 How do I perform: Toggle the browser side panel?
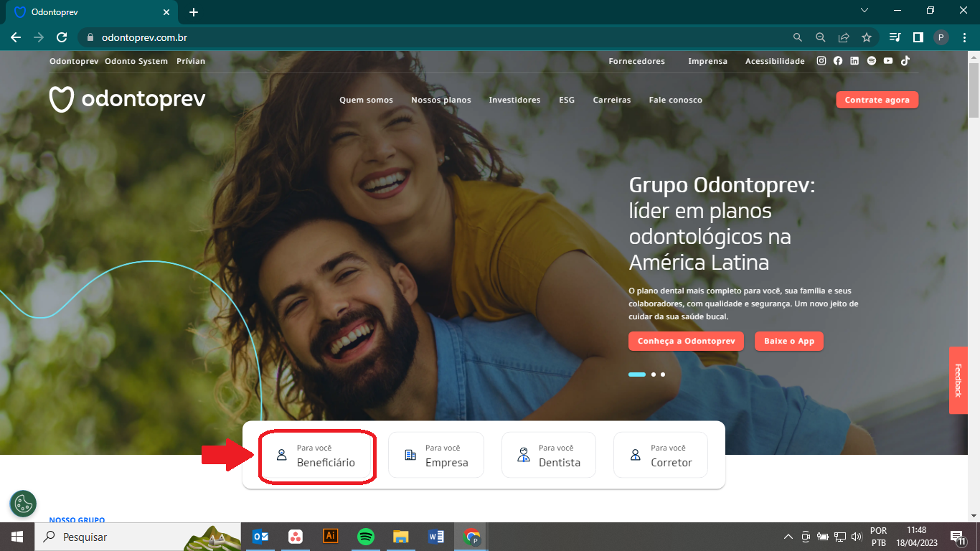pos(918,37)
